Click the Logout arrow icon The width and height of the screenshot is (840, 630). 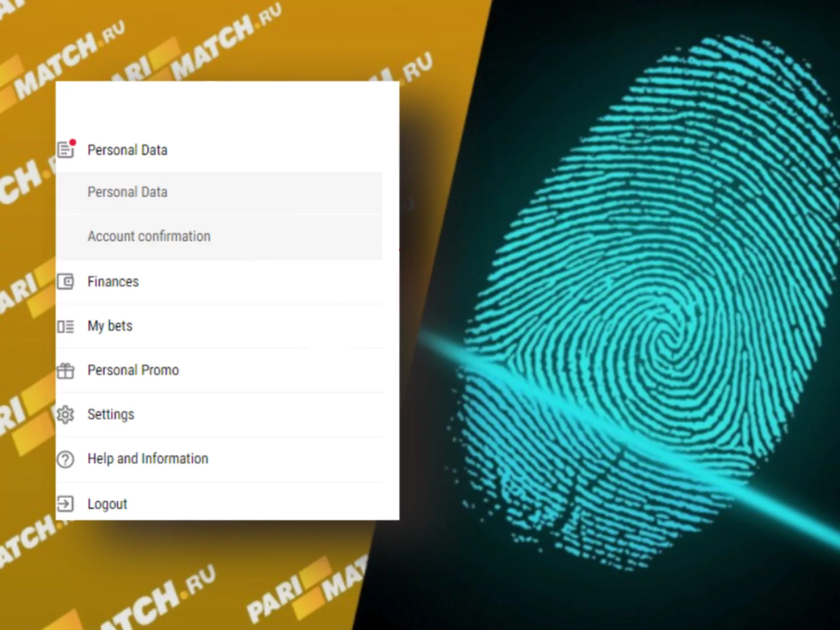pos(66,504)
